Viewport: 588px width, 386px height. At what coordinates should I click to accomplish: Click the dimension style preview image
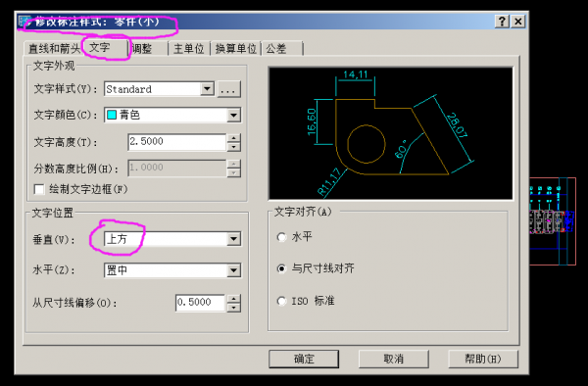pyautogui.click(x=390, y=133)
